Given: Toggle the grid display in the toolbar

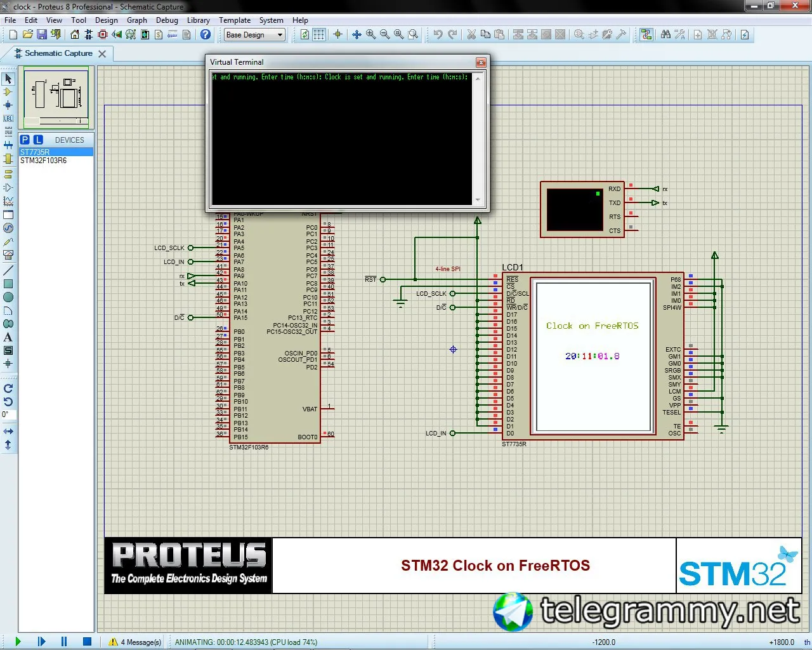Looking at the screenshot, I should tap(319, 35).
